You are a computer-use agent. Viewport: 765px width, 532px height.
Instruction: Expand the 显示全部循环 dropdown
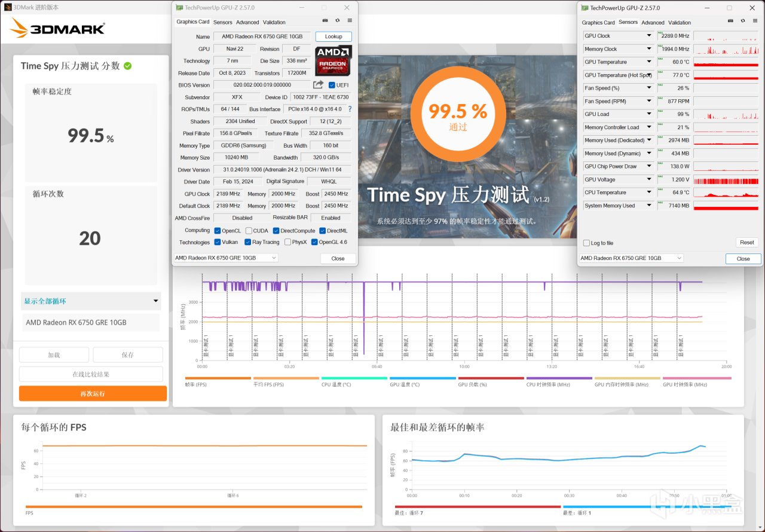point(91,301)
